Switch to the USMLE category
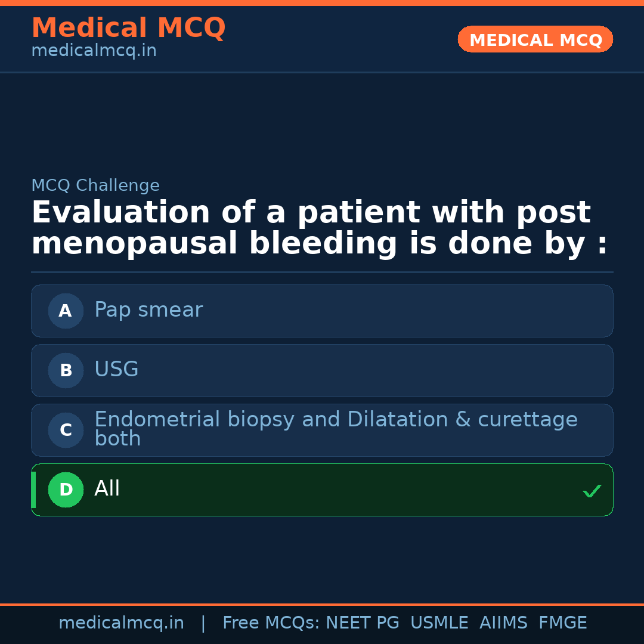Screen dimensions: 644x644 pyautogui.click(x=439, y=622)
